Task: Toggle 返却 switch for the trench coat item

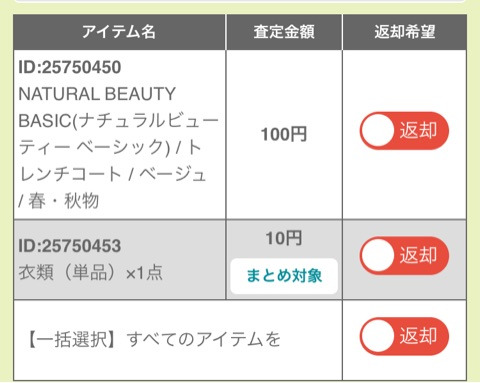Action: (404, 130)
